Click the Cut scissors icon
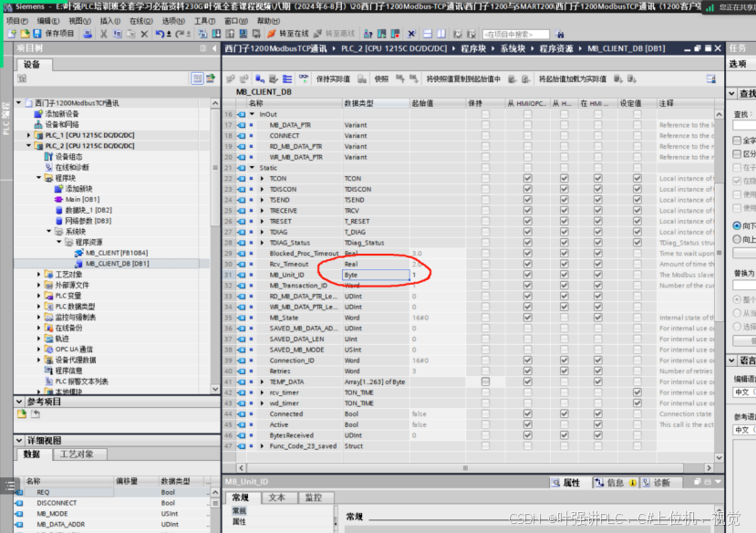The image size is (756, 533). (x=103, y=34)
